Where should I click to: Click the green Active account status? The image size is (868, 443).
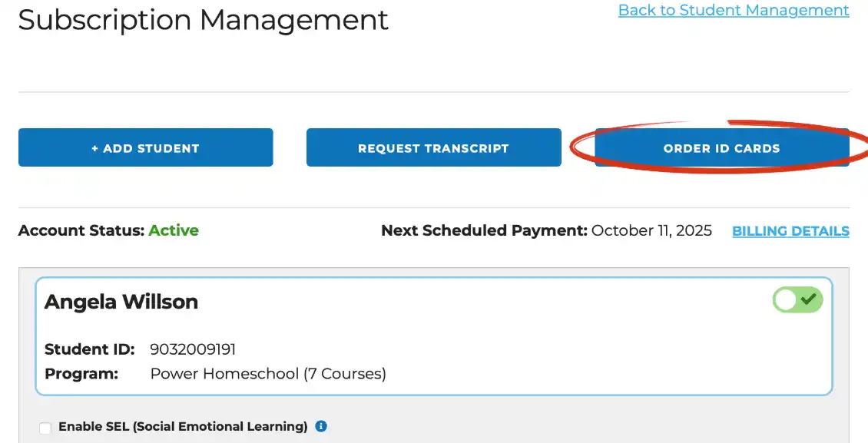pyautogui.click(x=174, y=230)
